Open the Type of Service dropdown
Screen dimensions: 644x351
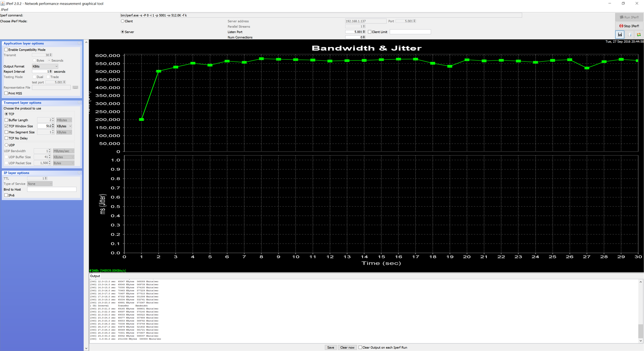pos(40,184)
